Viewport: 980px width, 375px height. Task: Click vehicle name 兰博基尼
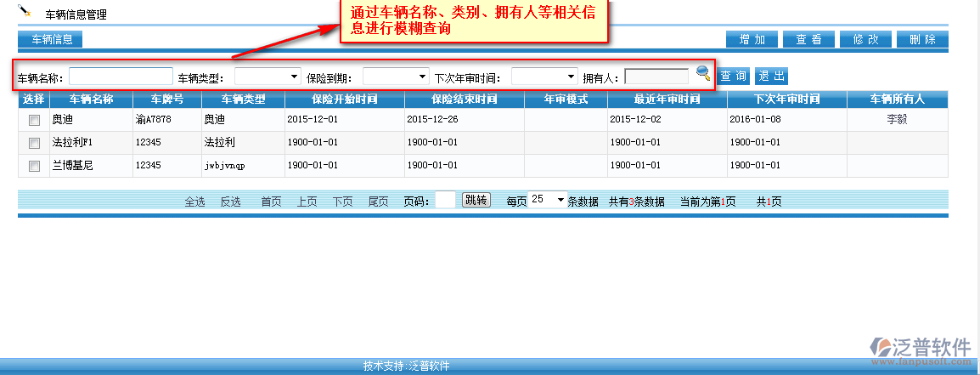72,165
